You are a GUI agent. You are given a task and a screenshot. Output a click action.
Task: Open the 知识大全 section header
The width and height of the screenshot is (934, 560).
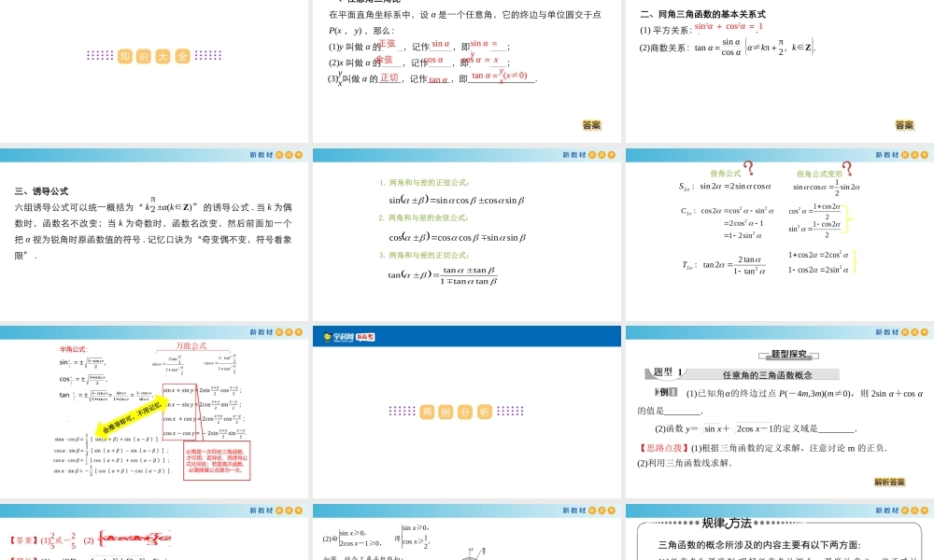tap(154, 56)
